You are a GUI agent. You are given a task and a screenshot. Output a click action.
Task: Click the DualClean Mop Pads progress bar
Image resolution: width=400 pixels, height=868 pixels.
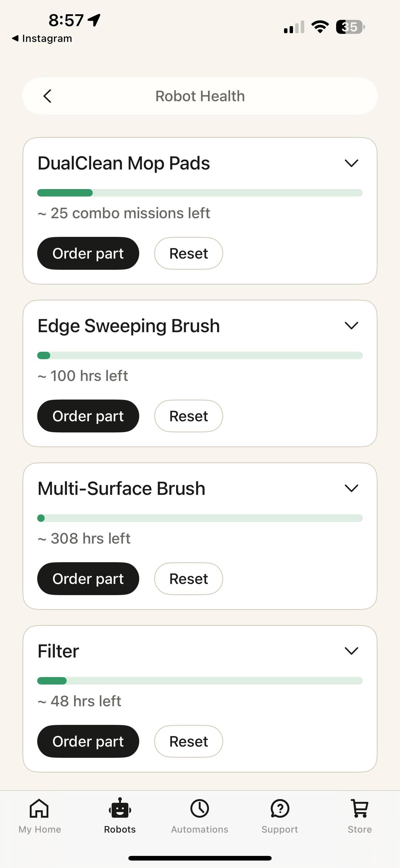(x=200, y=193)
